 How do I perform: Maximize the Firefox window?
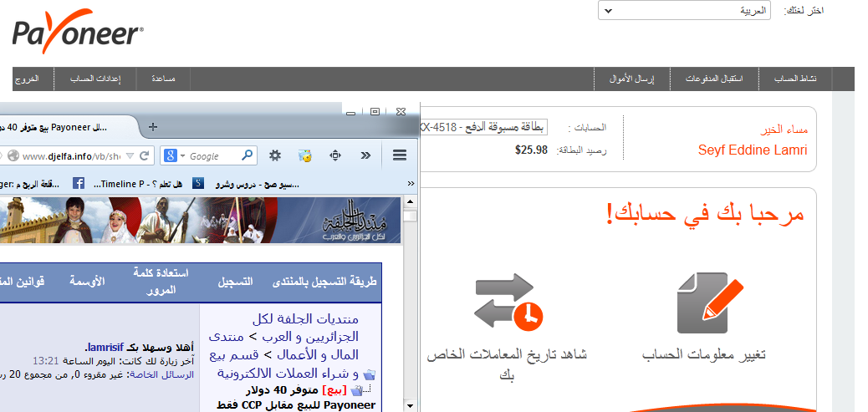375,112
